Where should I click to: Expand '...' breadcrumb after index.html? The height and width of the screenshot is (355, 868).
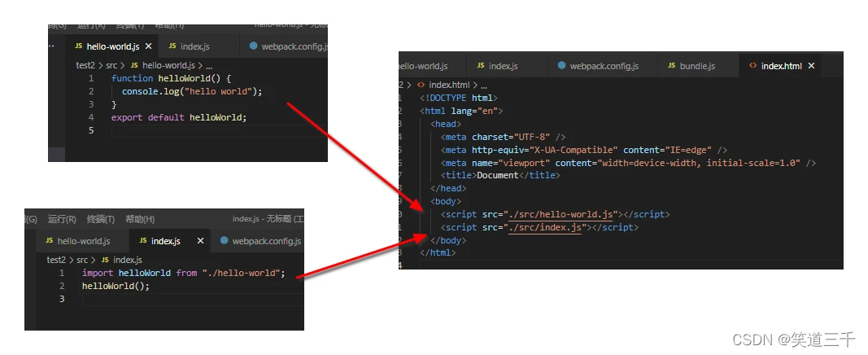[483, 85]
